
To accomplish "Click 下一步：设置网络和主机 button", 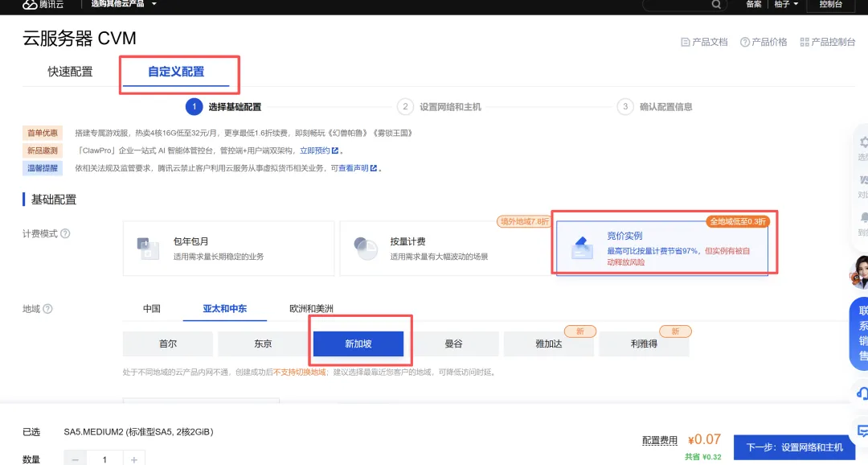I will tap(794, 447).
